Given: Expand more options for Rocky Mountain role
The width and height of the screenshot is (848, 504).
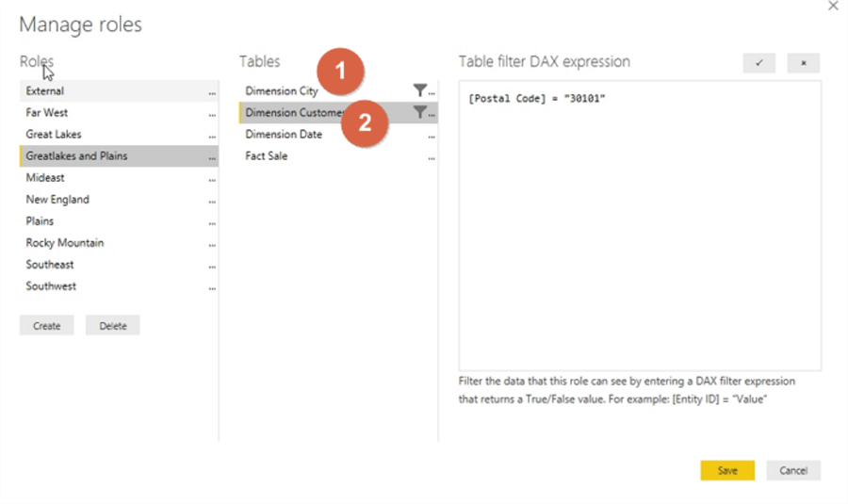Looking at the screenshot, I should [x=212, y=244].
